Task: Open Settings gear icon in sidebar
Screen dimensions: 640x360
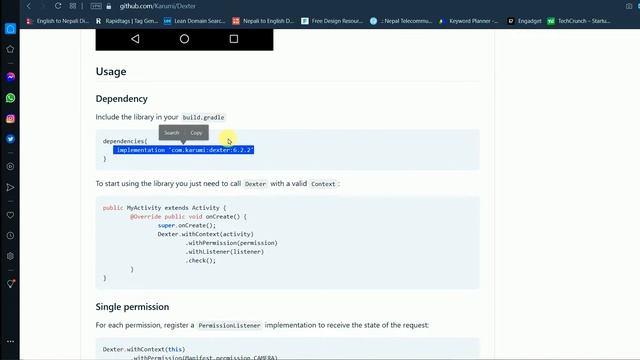Action: click(x=10, y=256)
